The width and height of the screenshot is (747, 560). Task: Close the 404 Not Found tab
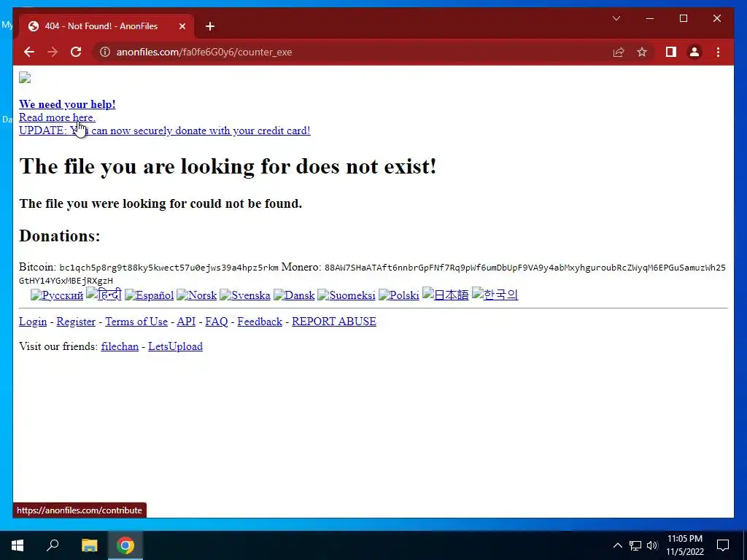point(182,26)
